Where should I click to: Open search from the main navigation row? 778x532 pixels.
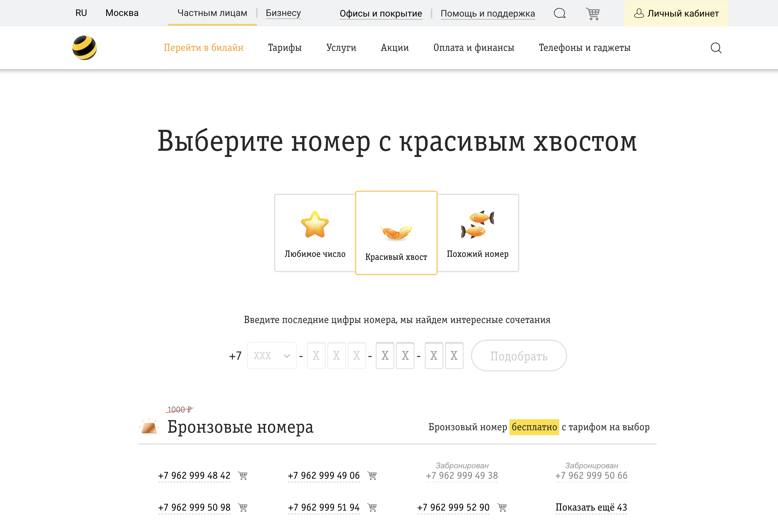coord(716,47)
